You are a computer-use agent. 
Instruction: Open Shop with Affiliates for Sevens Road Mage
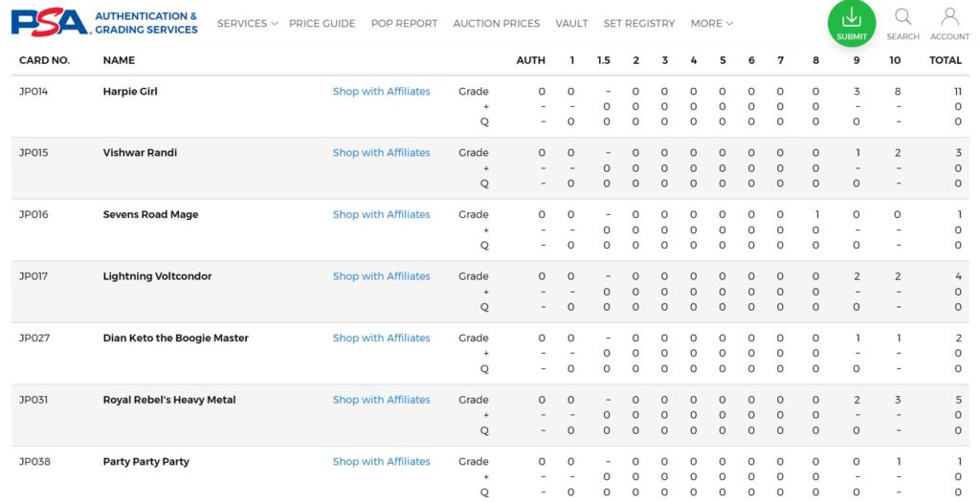[381, 214]
